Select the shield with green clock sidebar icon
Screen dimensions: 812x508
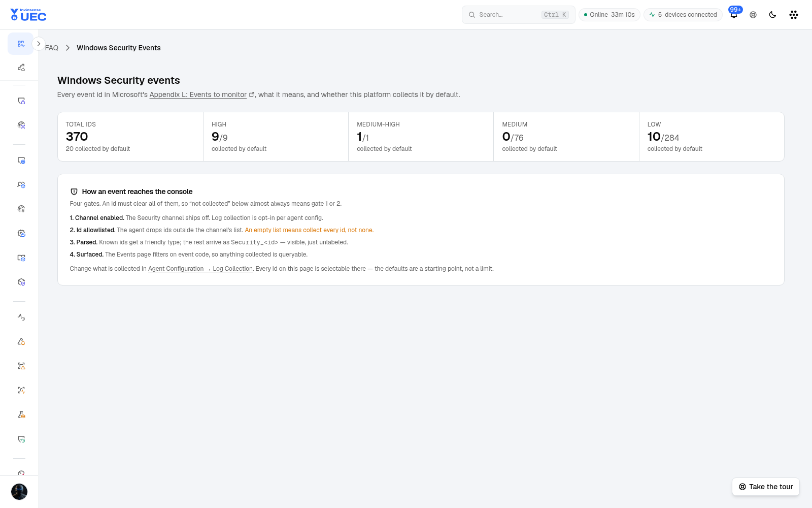pos(21,439)
